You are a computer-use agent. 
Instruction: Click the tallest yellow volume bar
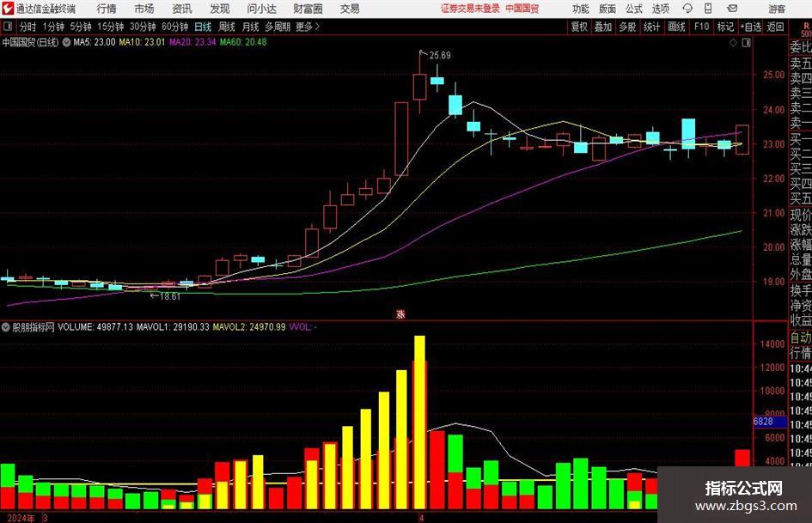pyautogui.click(x=419, y=422)
